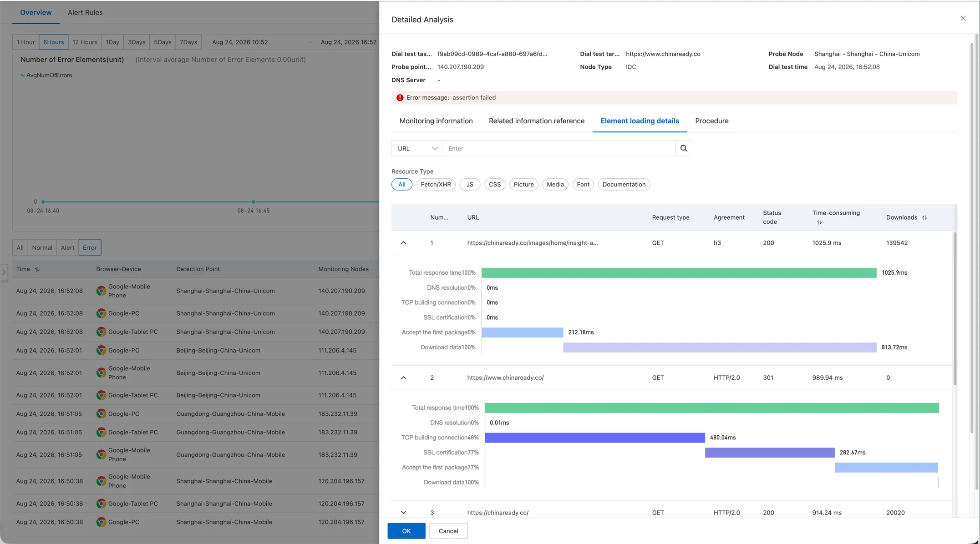Screen dimensions: 980x544
Task: Open the URL filter type dropdown
Action: pyautogui.click(x=417, y=148)
